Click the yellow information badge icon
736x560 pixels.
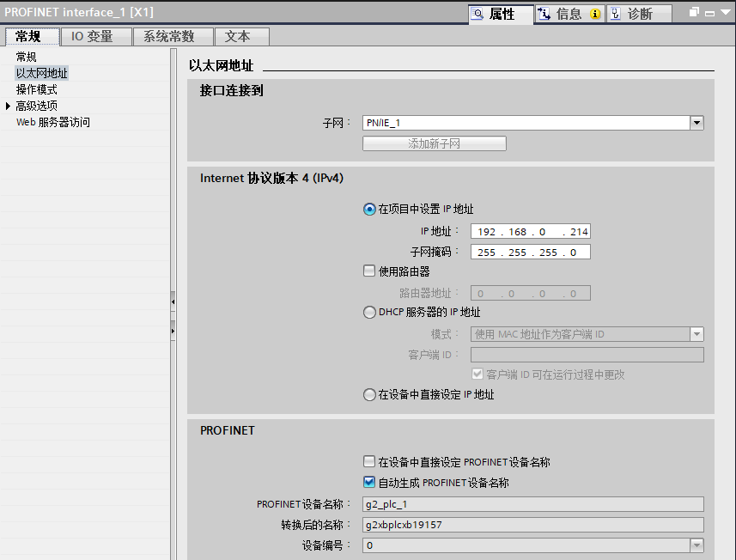pyautogui.click(x=595, y=15)
